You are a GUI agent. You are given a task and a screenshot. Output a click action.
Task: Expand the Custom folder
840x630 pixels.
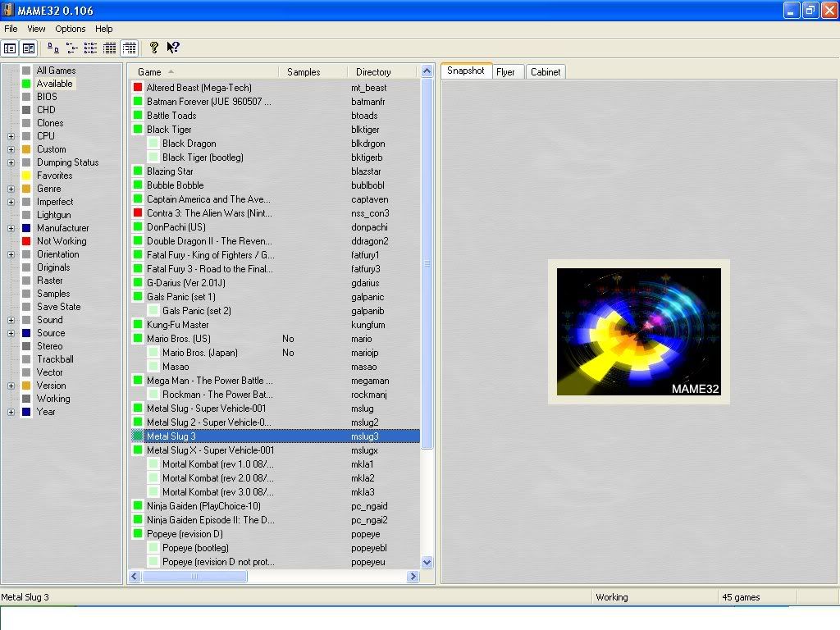pyautogui.click(x=11, y=149)
